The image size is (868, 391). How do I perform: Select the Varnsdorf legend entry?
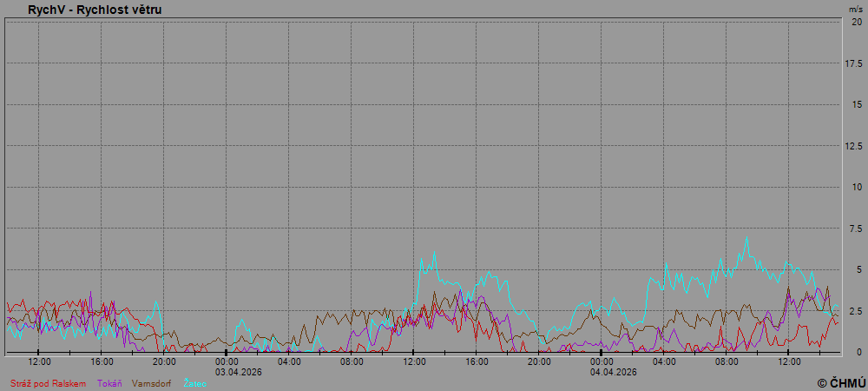[151, 383]
